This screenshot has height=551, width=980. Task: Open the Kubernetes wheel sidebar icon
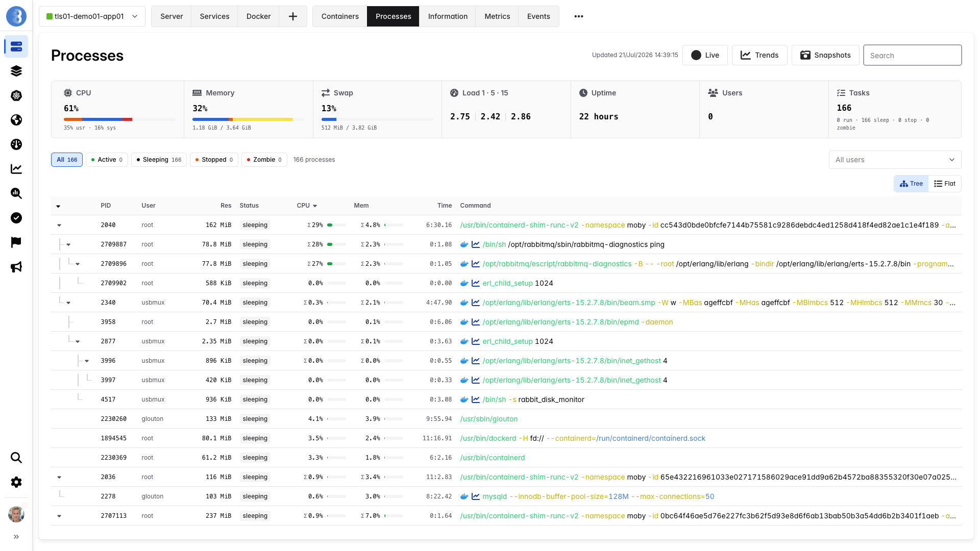coord(16,95)
